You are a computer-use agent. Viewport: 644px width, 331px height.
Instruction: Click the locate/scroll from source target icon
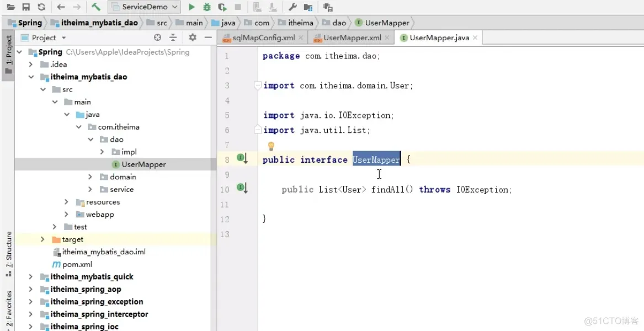(157, 38)
